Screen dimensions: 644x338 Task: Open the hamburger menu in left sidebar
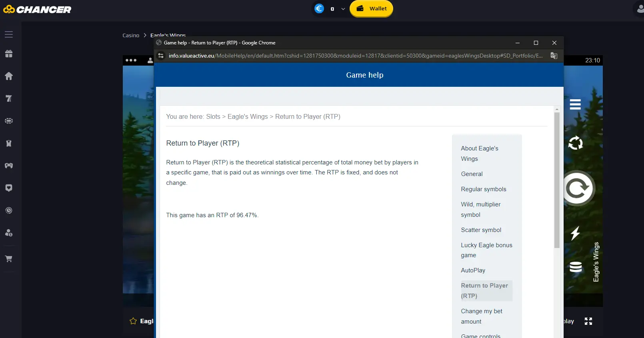pos(9,34)
